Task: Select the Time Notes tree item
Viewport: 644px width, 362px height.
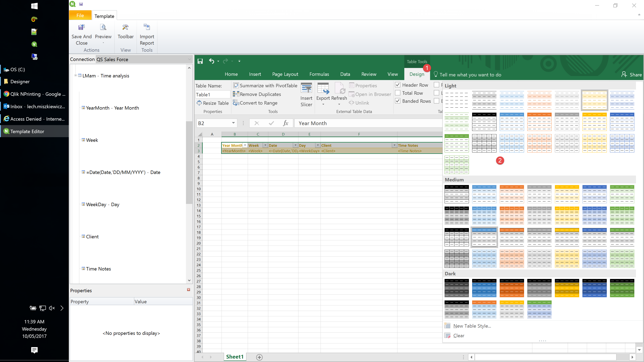Action: 98,269
